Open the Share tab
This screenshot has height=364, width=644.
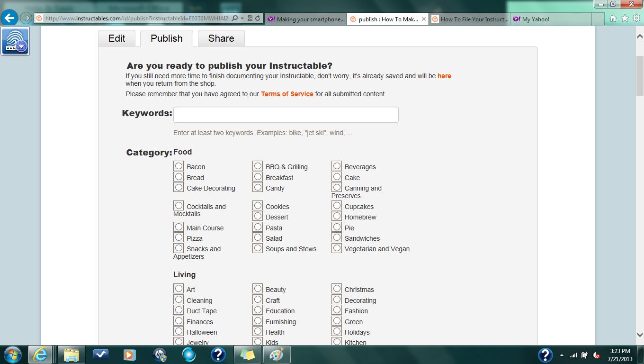coord(221,38)
